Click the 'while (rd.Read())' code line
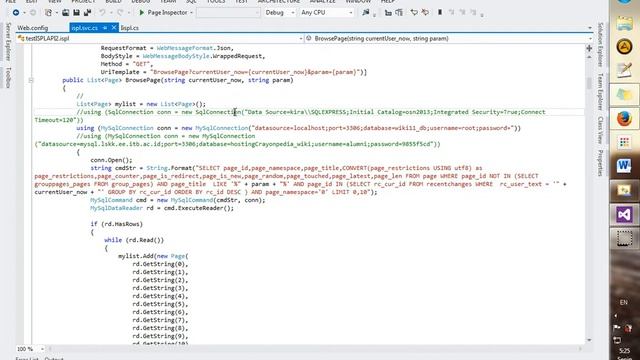This screenshot has height=360, width=640. click(134, 240)
